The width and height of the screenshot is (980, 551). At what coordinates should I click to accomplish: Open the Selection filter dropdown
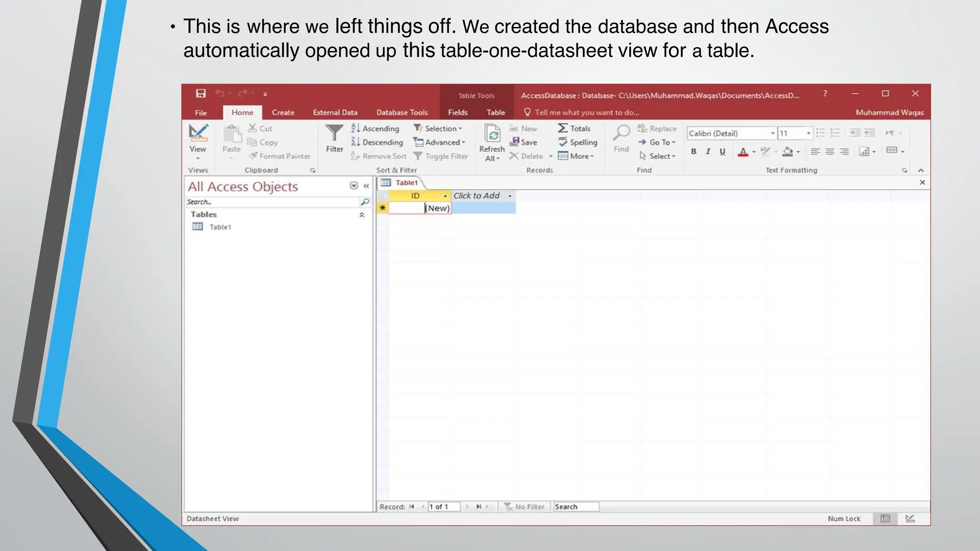(438, 128)
